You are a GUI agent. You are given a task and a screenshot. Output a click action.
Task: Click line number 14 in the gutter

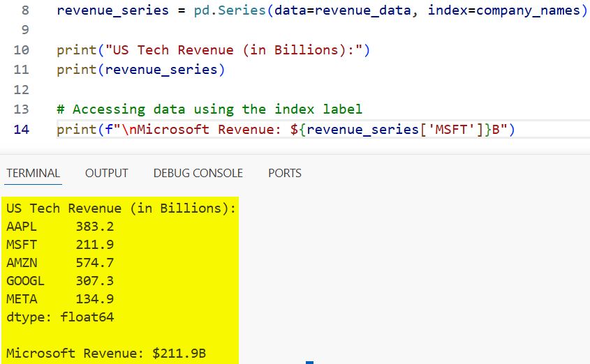point(22,130)
